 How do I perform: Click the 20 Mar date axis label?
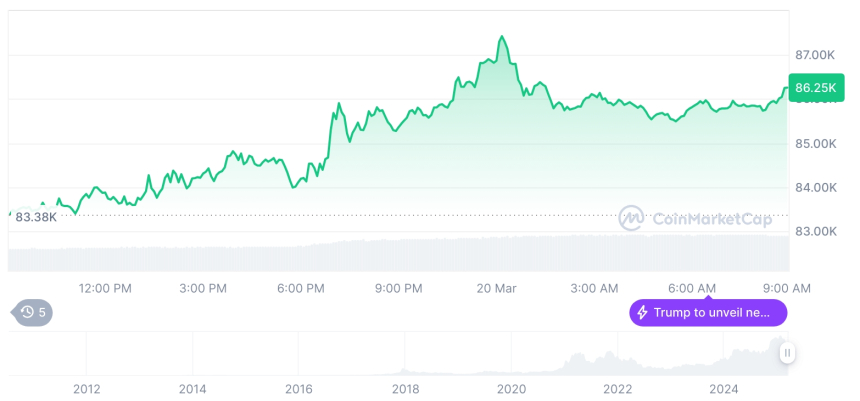(x=496, y=288)
